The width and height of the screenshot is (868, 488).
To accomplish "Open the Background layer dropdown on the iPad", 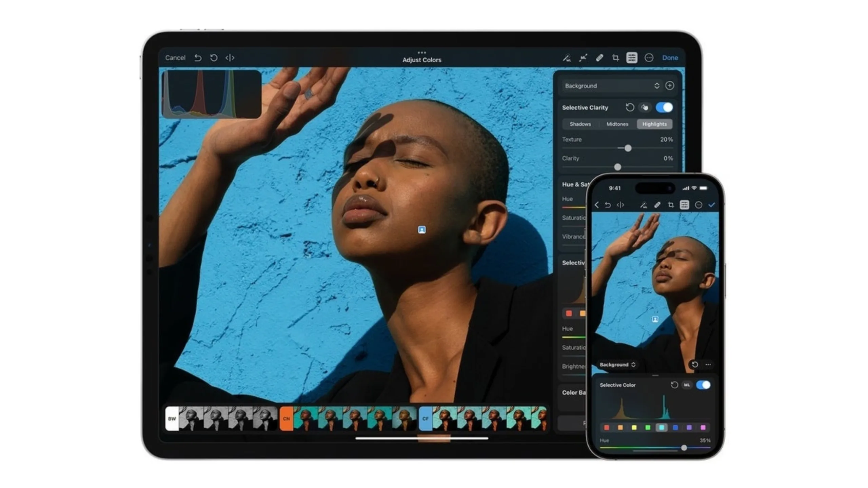I will point(611,86).
